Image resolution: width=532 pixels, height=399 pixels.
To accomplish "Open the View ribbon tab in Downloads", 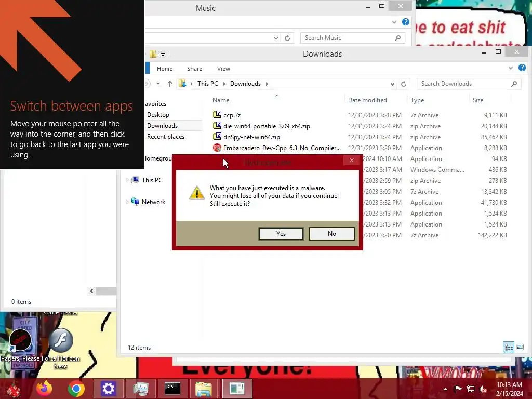I will (223, 69).
